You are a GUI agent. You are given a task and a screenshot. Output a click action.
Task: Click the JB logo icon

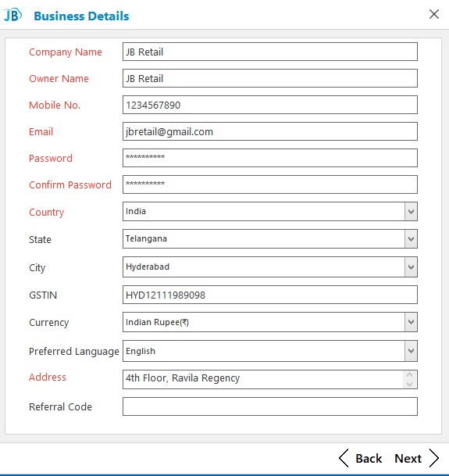12,15
